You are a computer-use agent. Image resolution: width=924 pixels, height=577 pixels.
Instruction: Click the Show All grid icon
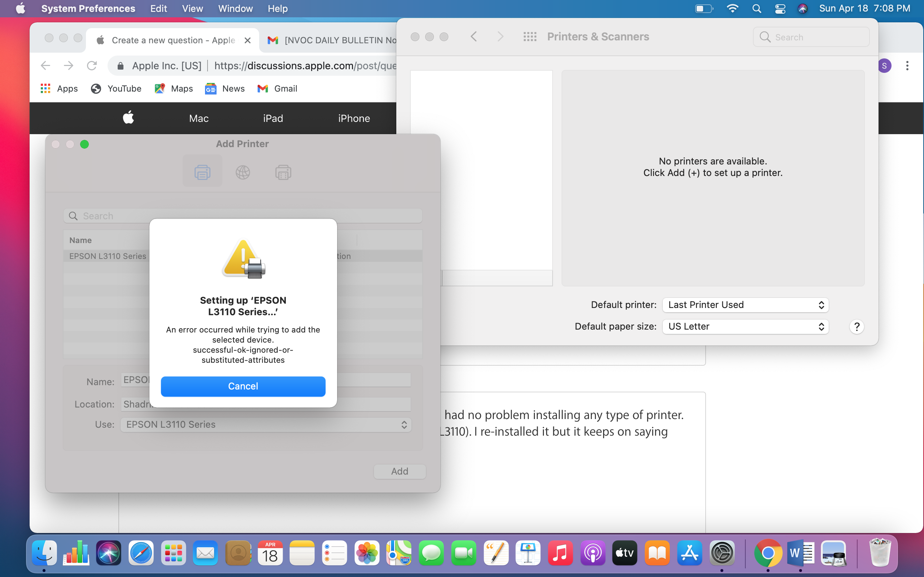coord(529,37)
